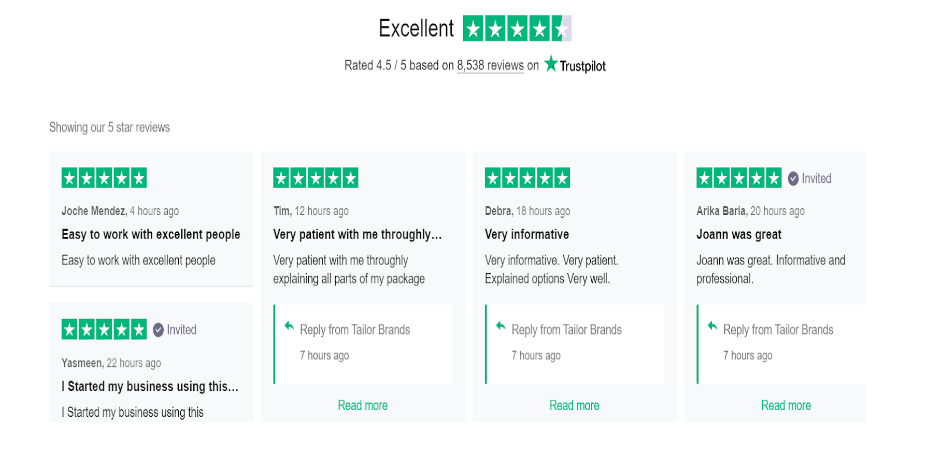Click Tim's five-star rating
950x458 pixels.
(x=316, y=178)
